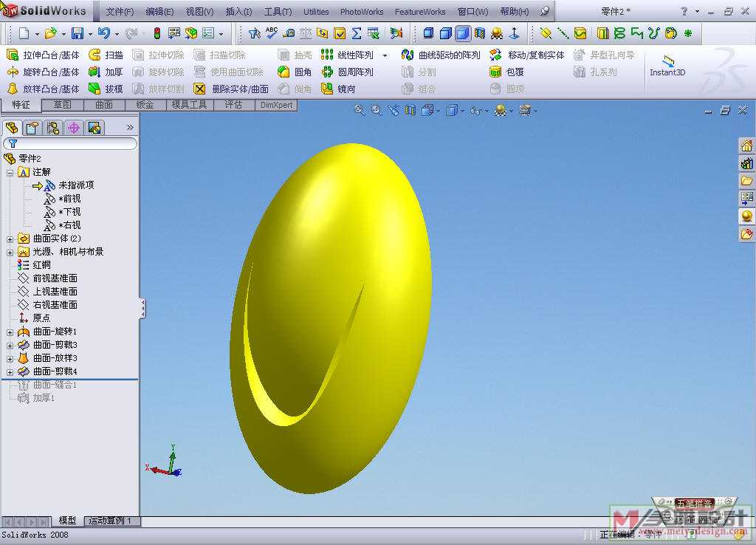Screen dimensions: 756x545
Task: Click the Undo arrow icon
Action: (x=103, y=32)
